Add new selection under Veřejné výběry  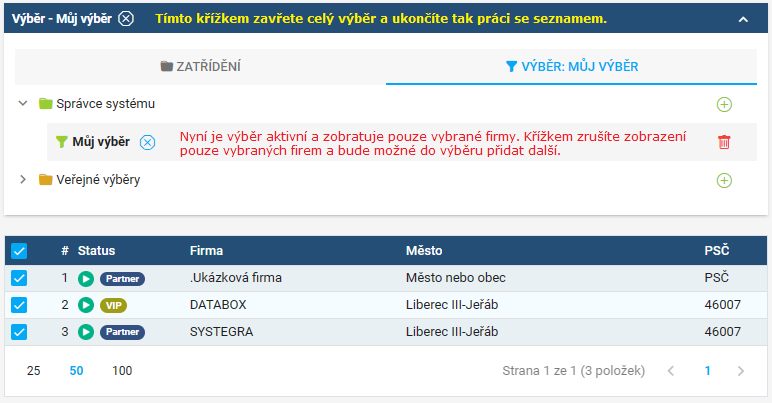(724, 181)
